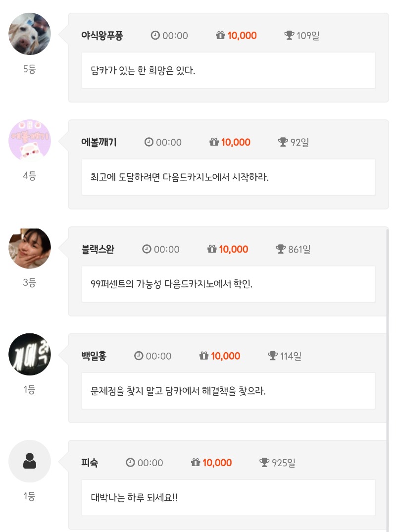Open 에볼깨기's pink profile picture
The height and width of the screenshot is (532, 396).
click(x=30, y=141)
